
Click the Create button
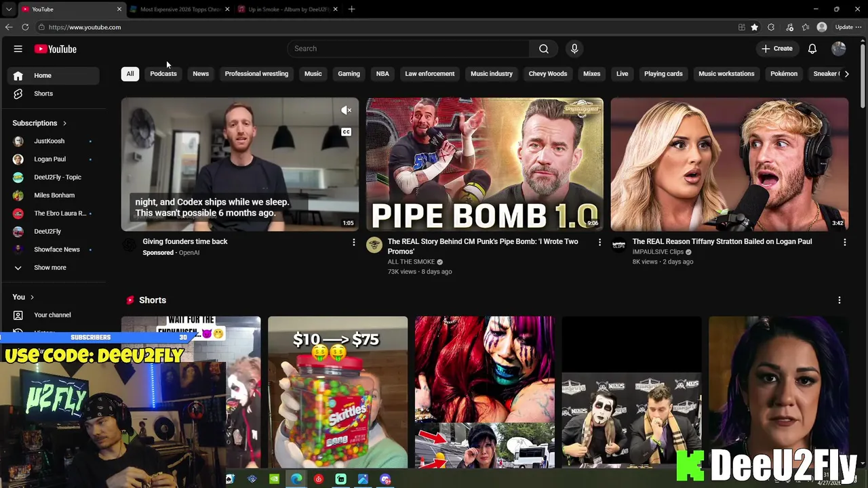(777, 49)
